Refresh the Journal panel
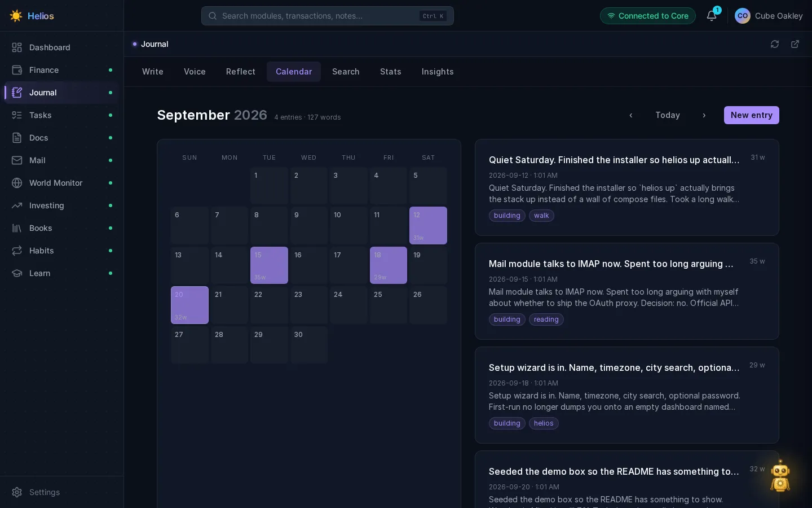The width and height of the screenshot is (812, 508). pyautogui.click(x=775, y=44)
